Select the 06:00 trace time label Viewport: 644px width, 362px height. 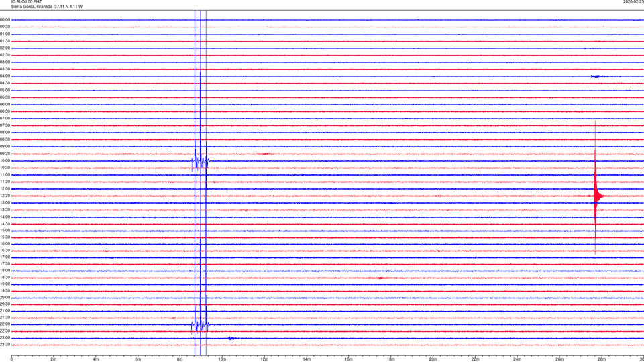pos(5,105)
